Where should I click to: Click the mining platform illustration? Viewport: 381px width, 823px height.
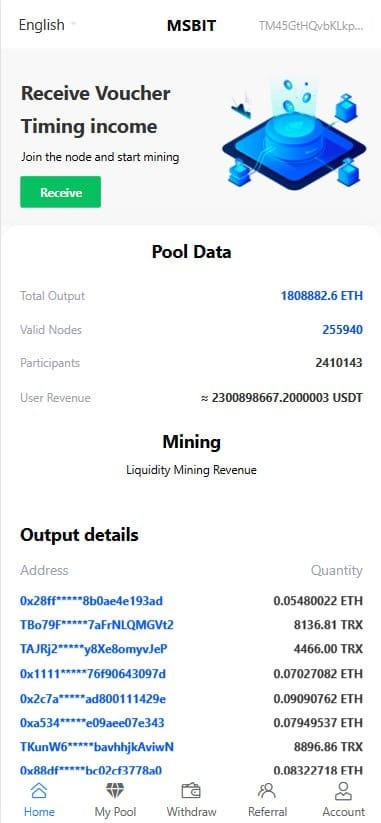293,135
